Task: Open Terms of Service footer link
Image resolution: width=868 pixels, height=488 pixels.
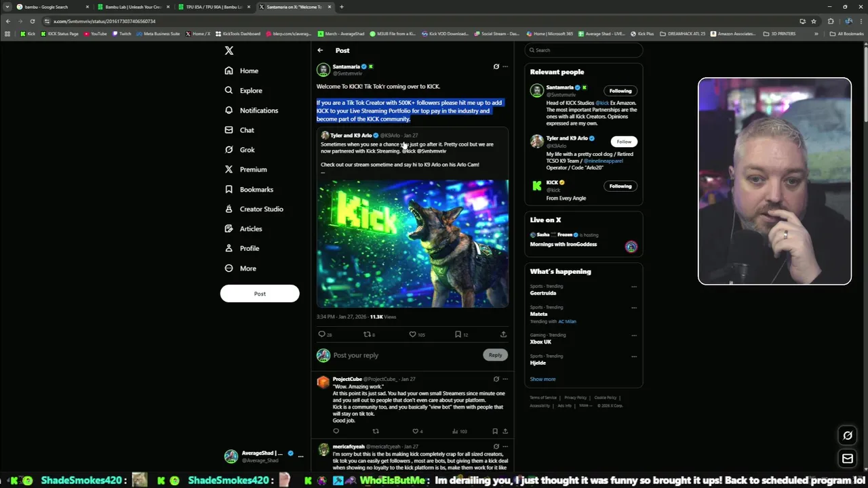Action: (543, 398)
